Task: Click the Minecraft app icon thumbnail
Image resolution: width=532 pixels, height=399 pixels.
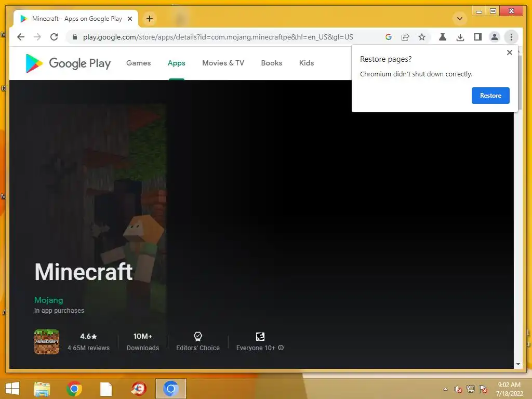Action: [47, 342]
